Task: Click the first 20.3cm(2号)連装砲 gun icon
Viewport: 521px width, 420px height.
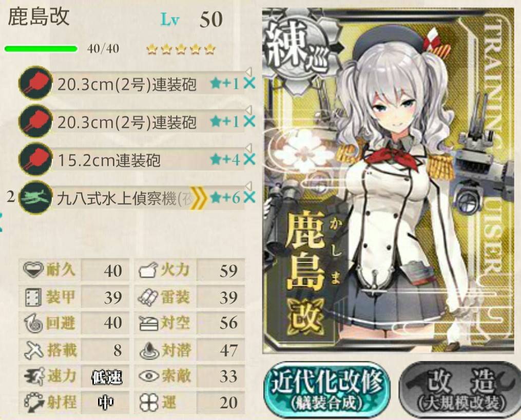Action: (35, 83)
